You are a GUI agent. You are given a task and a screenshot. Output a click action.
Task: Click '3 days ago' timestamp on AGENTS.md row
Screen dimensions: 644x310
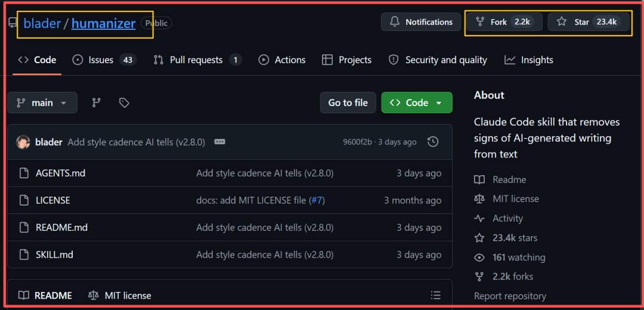tap(419, 173)
